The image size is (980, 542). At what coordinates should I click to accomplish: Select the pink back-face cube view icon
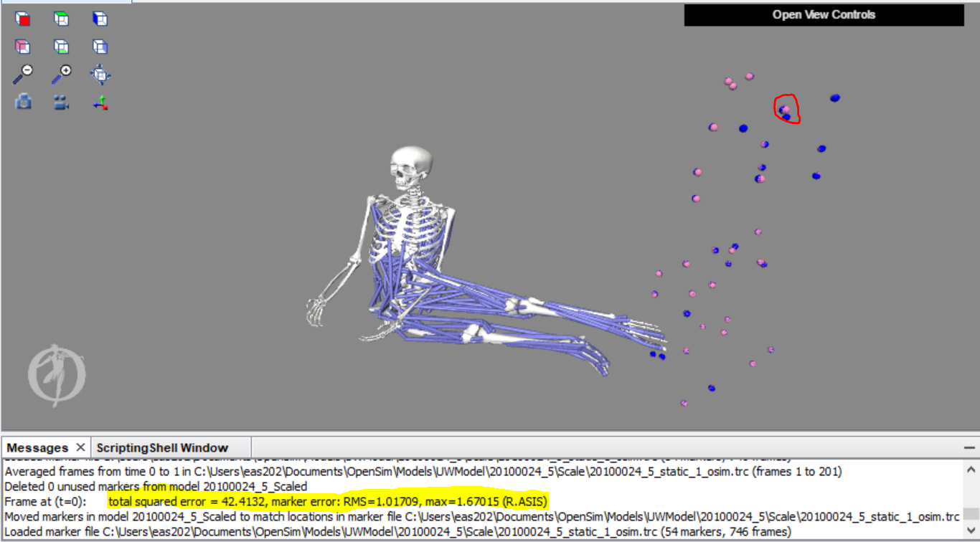click(23, 47)
